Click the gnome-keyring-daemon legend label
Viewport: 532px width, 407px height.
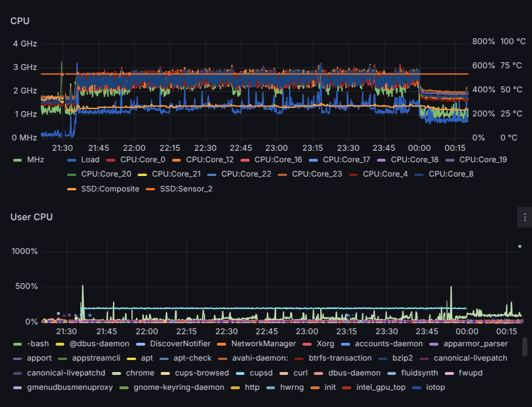tap(178, 388)
